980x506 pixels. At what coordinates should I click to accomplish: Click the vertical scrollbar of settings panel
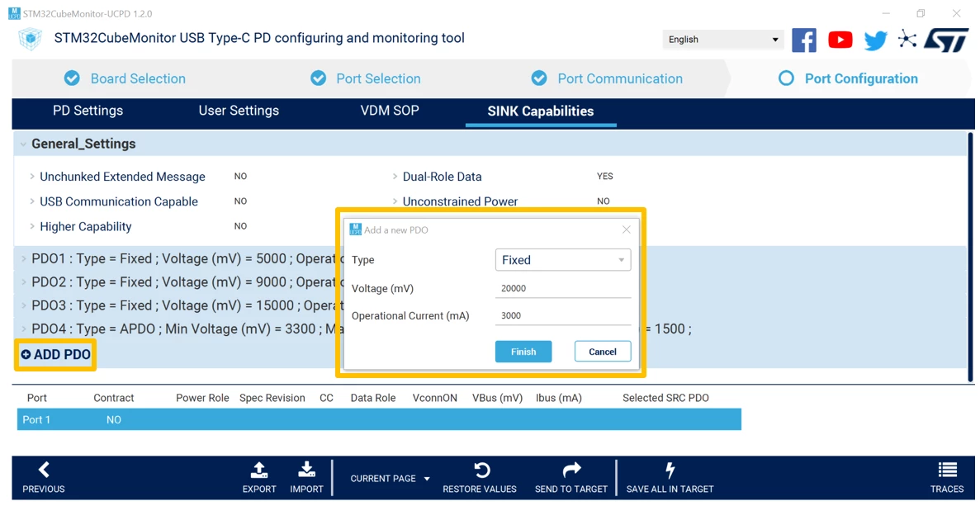pyautogui.click(x=971, y=256)
